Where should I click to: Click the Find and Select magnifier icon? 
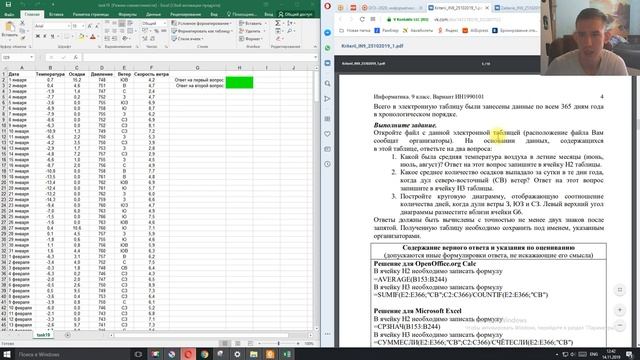[x=290, y=31]
